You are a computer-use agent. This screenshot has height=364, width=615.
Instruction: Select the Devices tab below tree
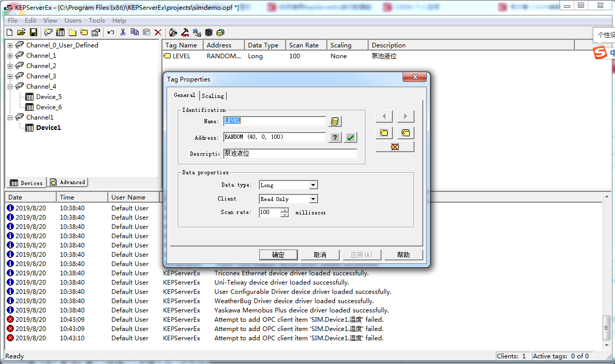(26, 183)
